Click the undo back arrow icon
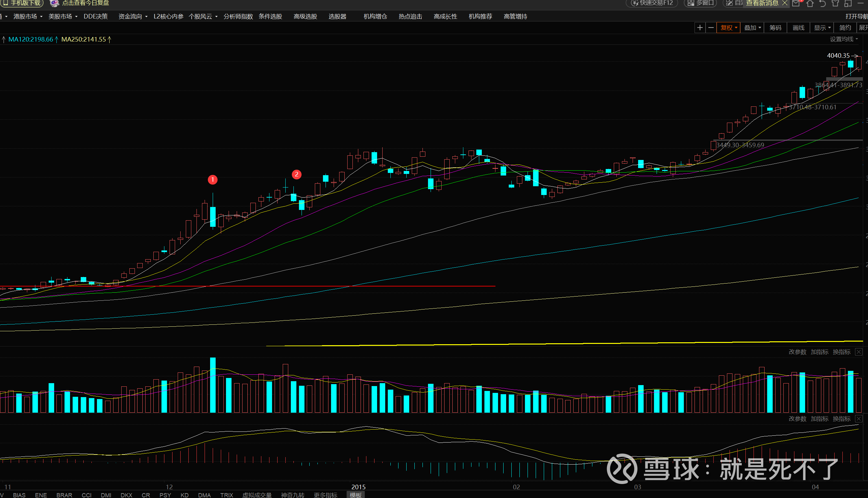Image resolution: width=868 pixels, height=498 pixels. click(x=823, y=4)
